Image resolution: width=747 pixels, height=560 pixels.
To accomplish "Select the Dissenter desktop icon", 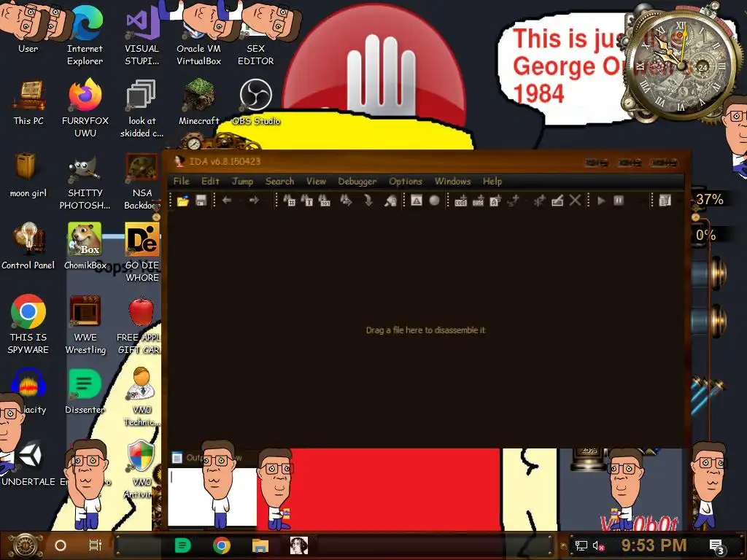I will click(85, 392).
